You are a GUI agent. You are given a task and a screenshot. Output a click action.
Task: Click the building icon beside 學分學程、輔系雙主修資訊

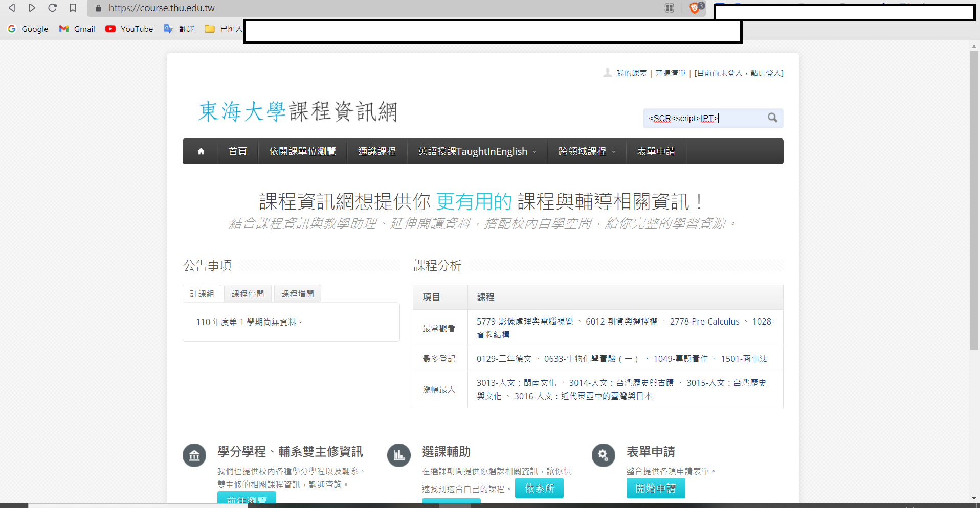tap(194, 455)
